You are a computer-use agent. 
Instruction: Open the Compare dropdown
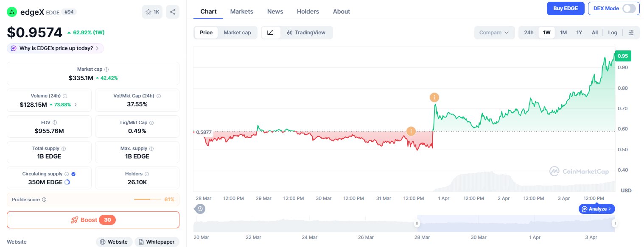pos(494,33)
